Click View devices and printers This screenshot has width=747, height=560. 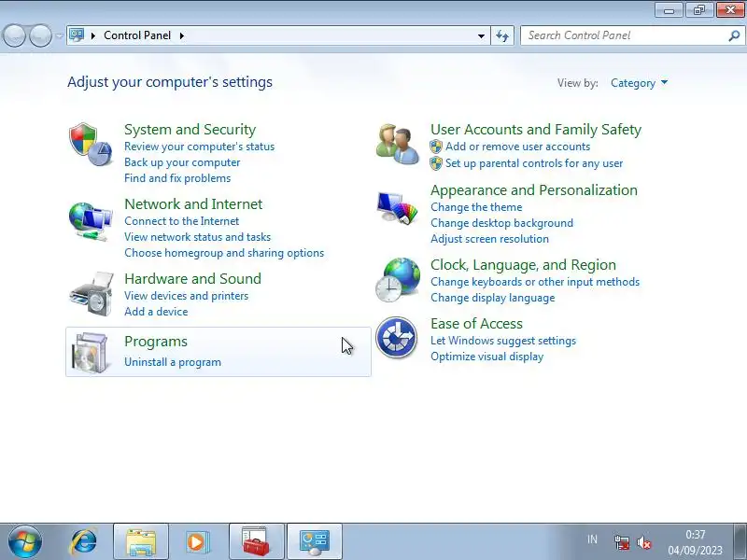186,296
